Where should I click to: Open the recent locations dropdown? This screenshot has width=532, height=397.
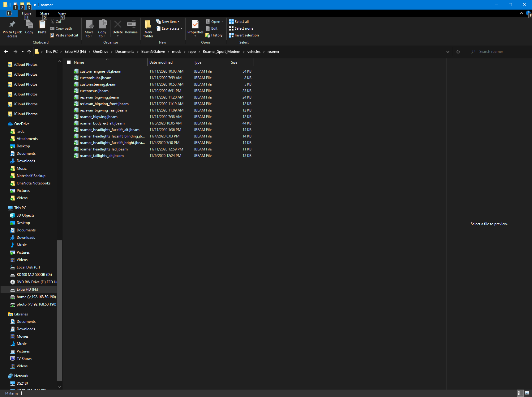[23, 52]
